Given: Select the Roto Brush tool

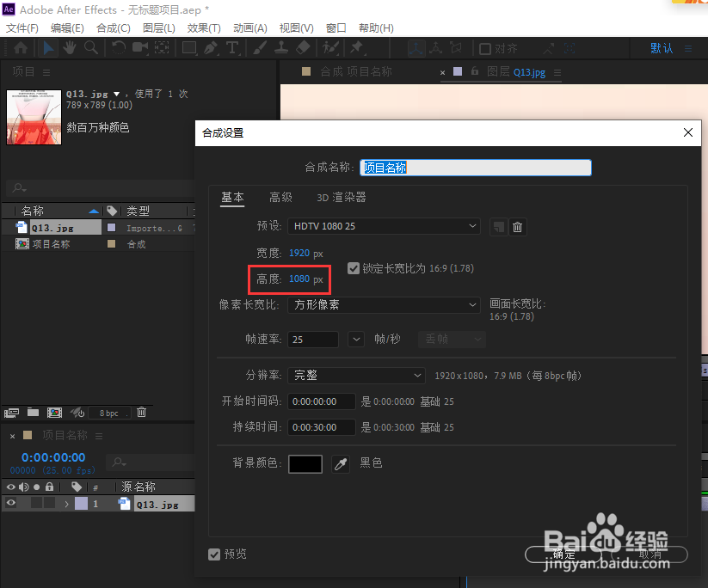Looking at the screenshot, I should pyautogui.click(x=330, y=48).
